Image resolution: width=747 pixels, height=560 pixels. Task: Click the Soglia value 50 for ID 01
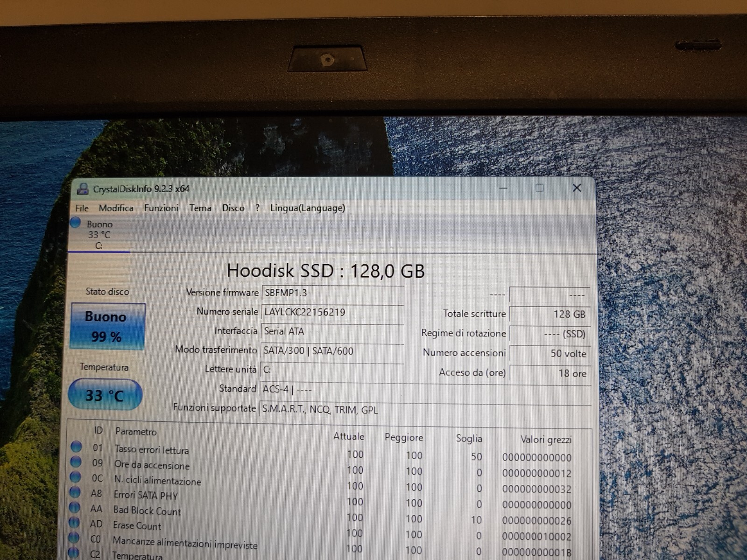point(476,456)
